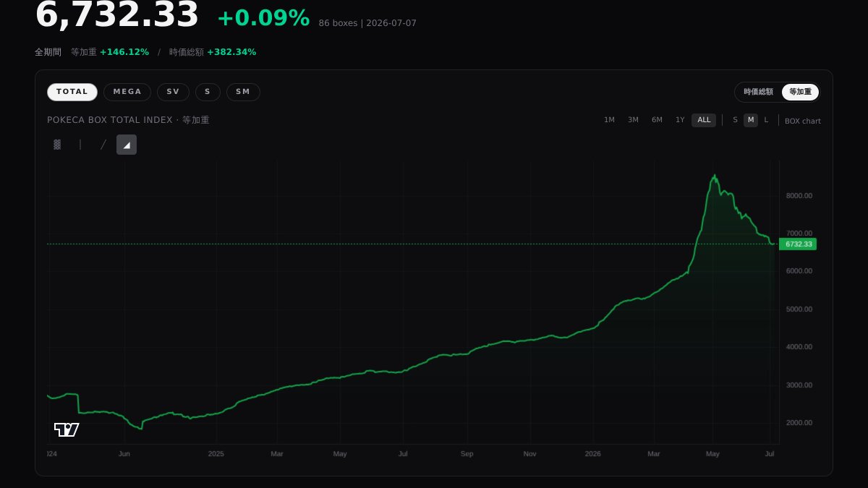Viewport: 868px width, 488px height.
Task: Select the bar chart type icon
Action: pos(80,145)
